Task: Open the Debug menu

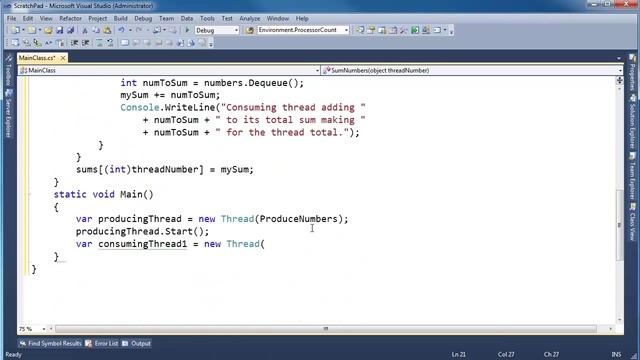Action: [x=143, y=18]
